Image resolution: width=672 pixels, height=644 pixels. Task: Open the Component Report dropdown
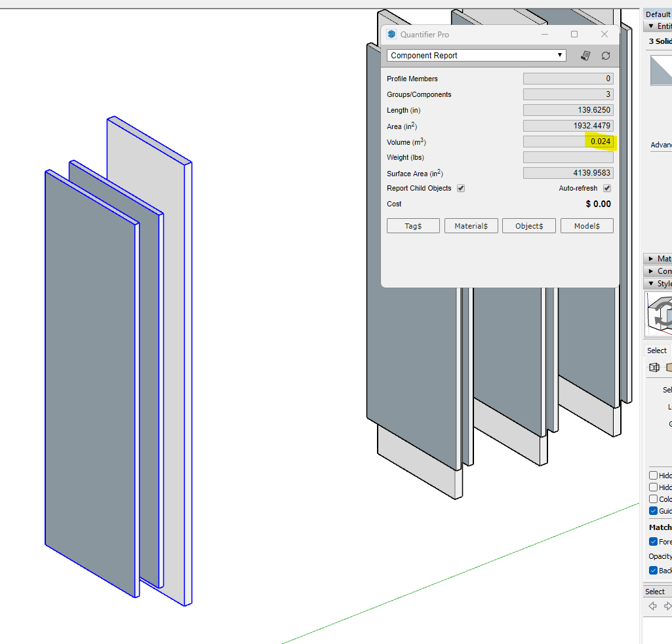point(476,56)
